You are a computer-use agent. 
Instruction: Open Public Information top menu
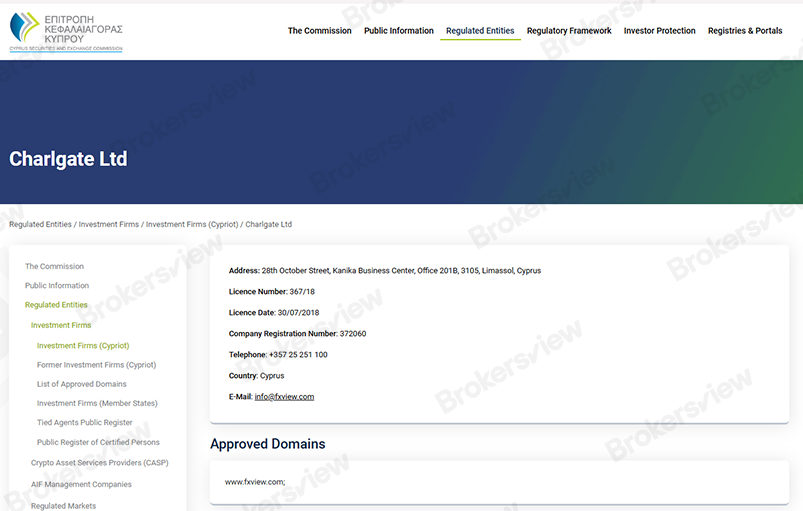tap(399, 31)
